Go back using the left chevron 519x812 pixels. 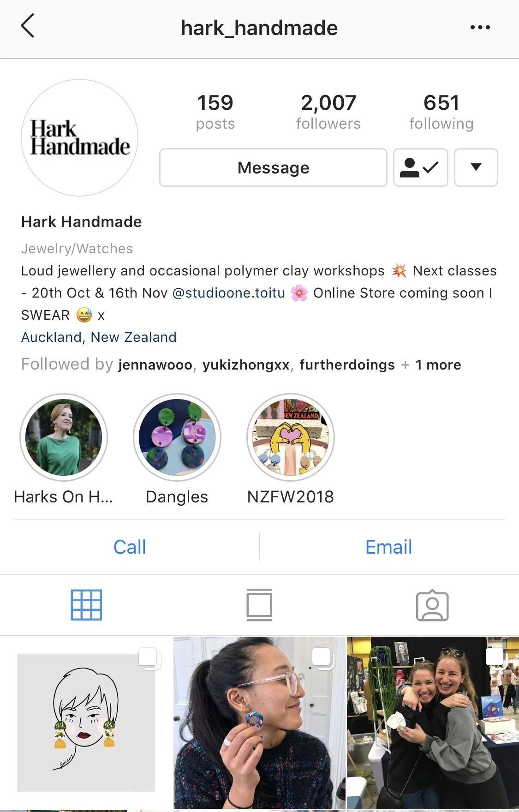[x=28, y=26]
